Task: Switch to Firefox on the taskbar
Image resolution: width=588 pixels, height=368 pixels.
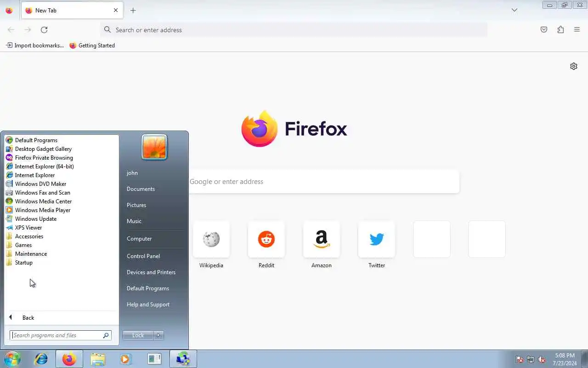Action: tap(69, 359)
